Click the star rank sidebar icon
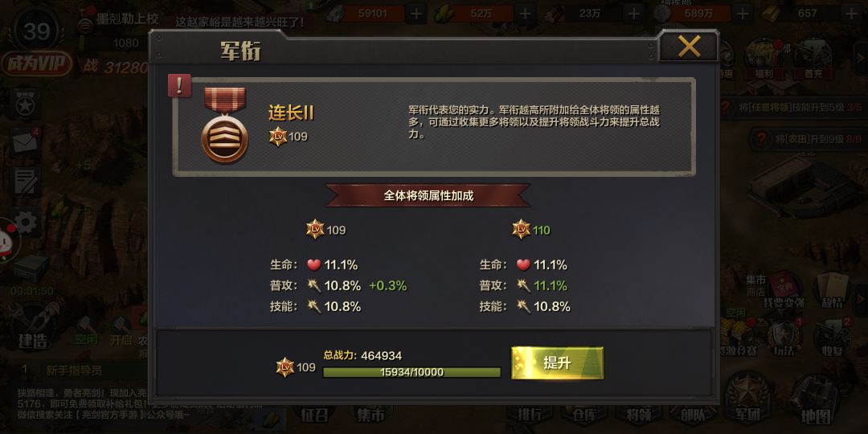 (x=26, y=103)
